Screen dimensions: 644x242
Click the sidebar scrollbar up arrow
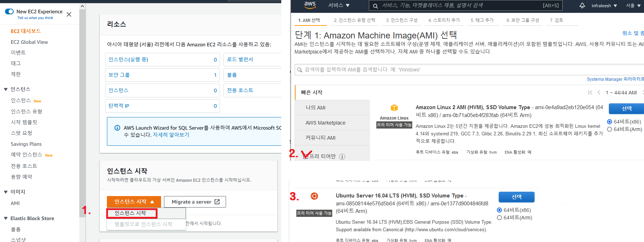pyautogui.click(x=83, y=6)
